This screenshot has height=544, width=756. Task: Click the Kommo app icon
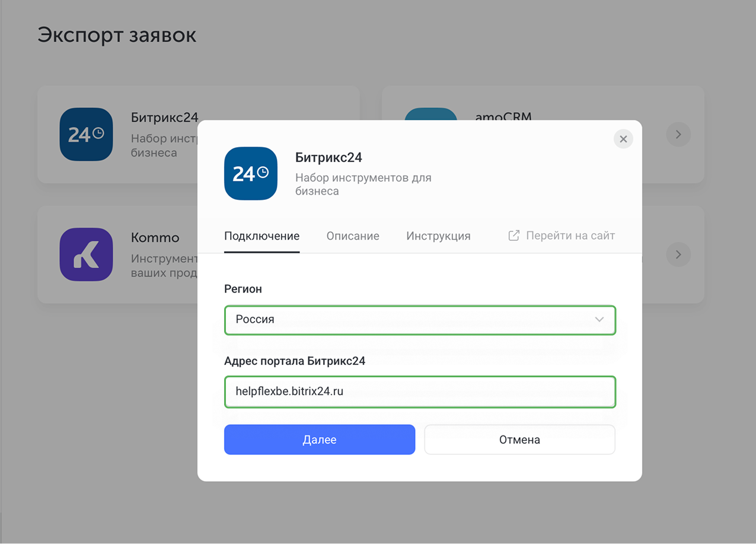tap(86, 254)
